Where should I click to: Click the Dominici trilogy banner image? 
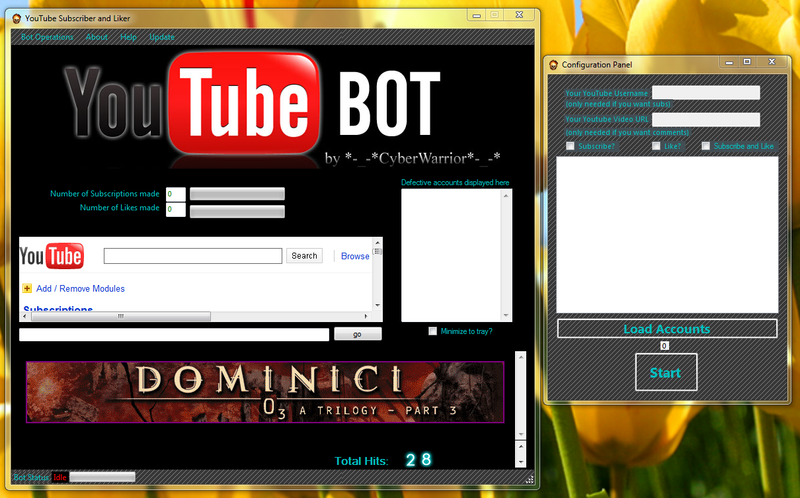[x=265, y=392]
